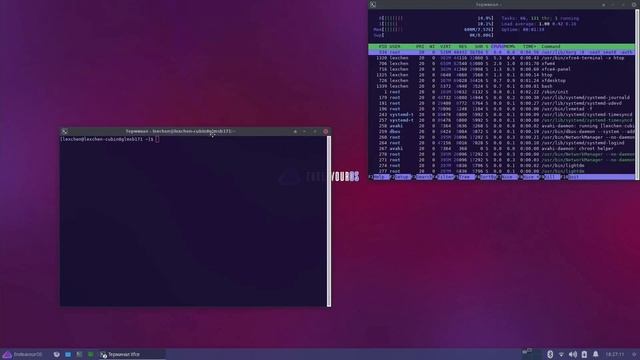Image resolution: width=640 pixels, height=360 pixels.
Task: Open the blue file manager panel launcher
Action: [68, 354]
